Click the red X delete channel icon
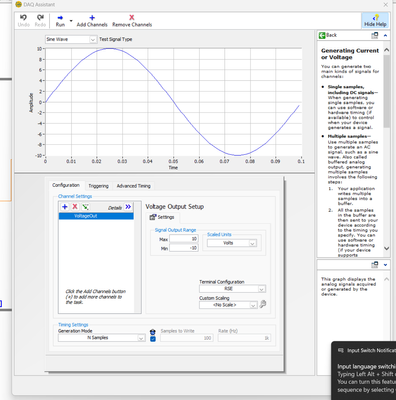This screenshot has width=396, height=400. 75,207
